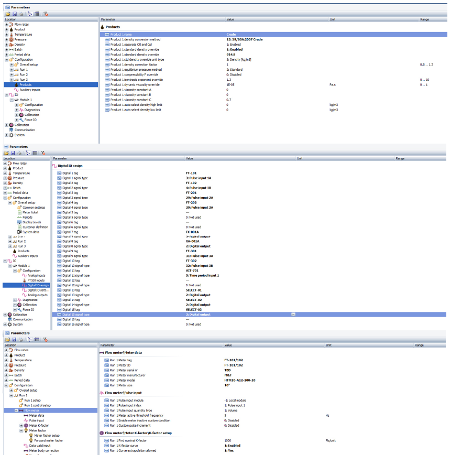This screenshot has width=451, height=476.
Task: Click the SELECT-02 tag value
Action: (193, 300)
